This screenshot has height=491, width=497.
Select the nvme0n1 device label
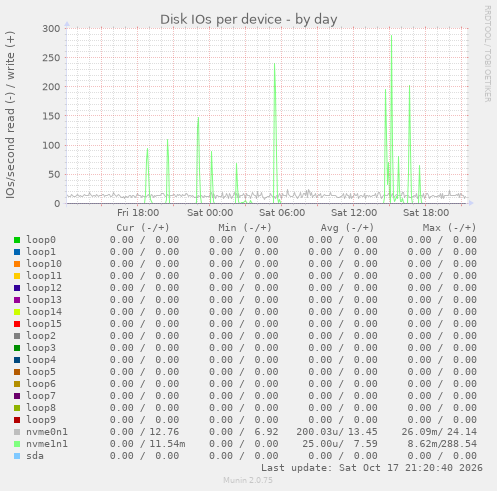(47, 432)
